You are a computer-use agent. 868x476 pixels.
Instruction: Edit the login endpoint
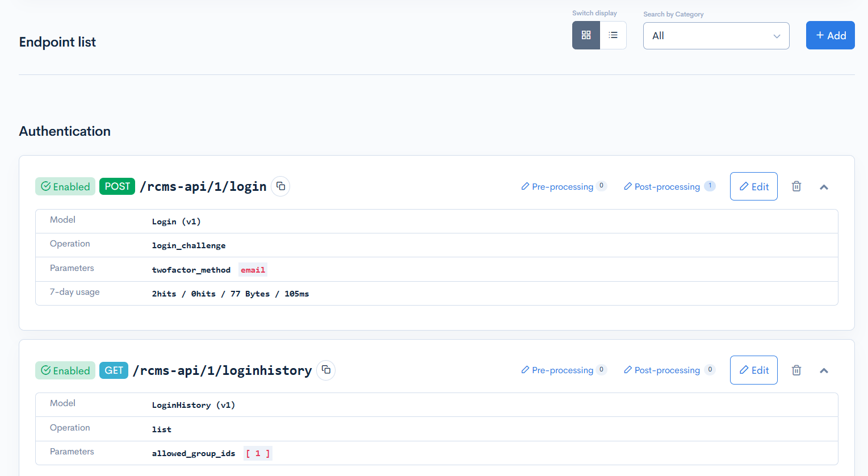point(753,186)
